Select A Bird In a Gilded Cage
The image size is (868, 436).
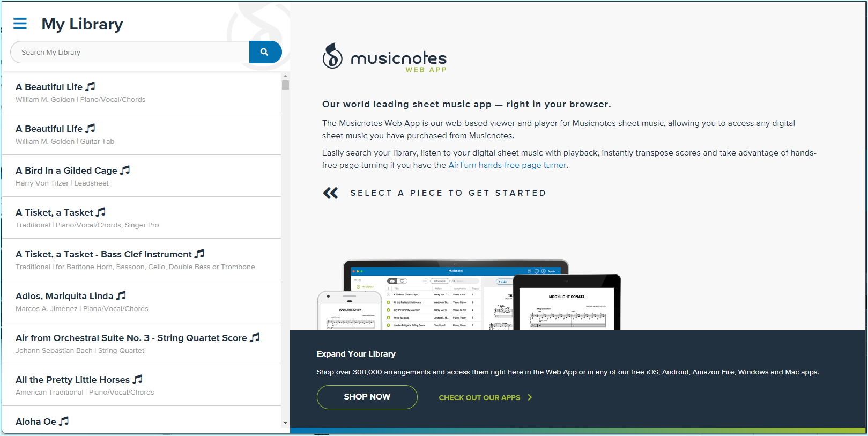(142, 176)
